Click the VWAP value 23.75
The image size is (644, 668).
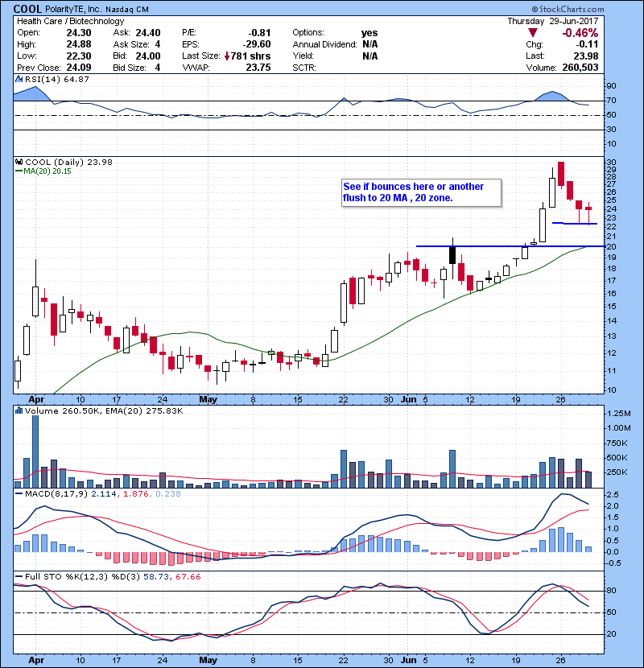point(258,68)
